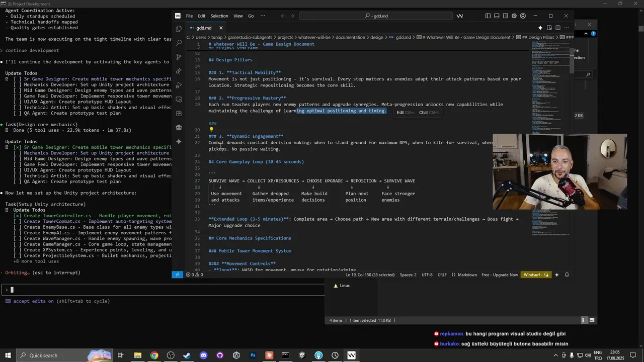This screenshot has width=644, height=362.
Task: Open the Edit menu
Action: point(201,16)
